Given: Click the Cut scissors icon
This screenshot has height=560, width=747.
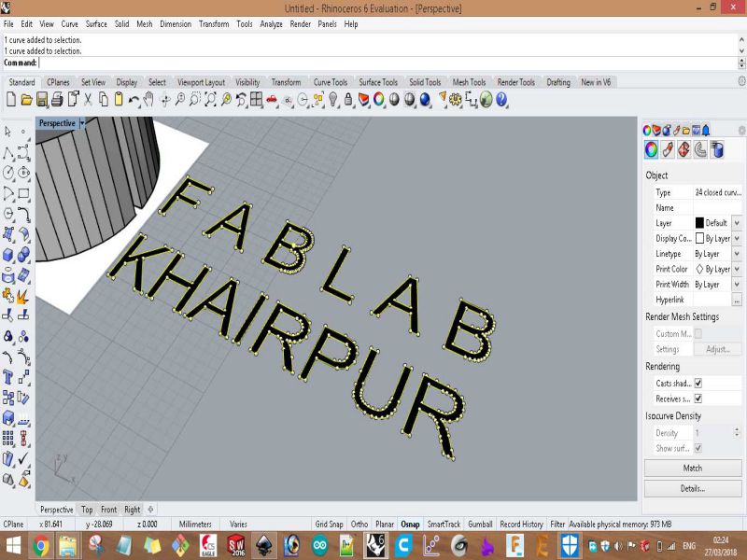Looking at the screenshot, I should 88,100.
